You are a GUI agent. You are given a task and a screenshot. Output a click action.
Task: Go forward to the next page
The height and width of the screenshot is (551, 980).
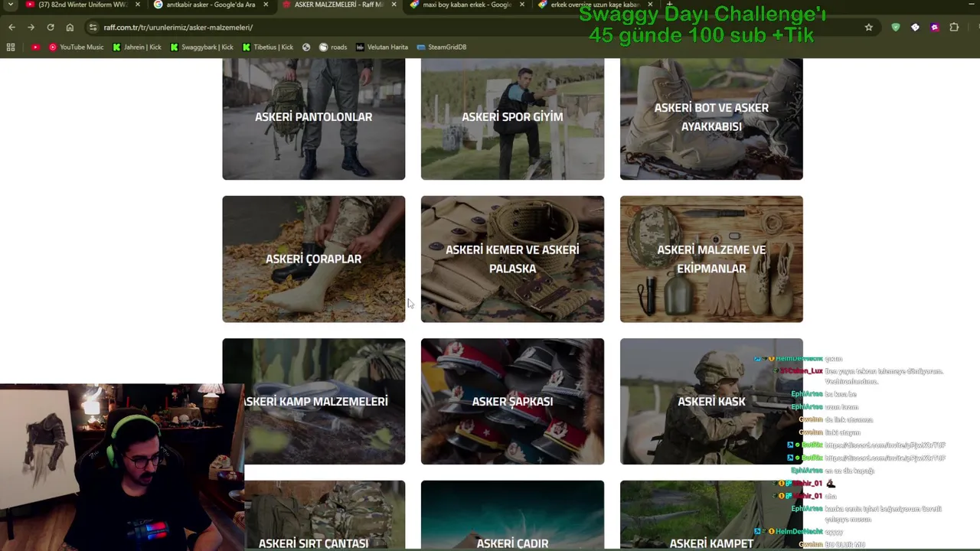31,27
